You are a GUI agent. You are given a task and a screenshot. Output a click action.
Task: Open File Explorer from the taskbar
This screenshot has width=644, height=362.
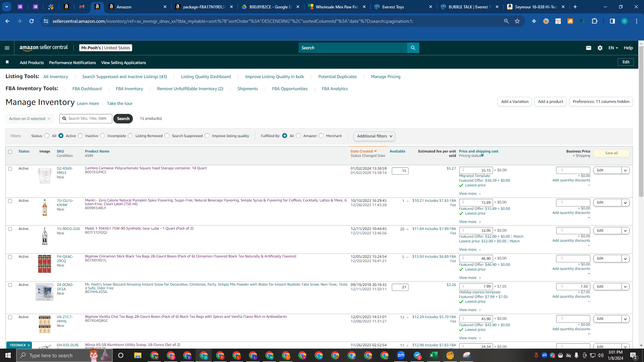[138, 355]
